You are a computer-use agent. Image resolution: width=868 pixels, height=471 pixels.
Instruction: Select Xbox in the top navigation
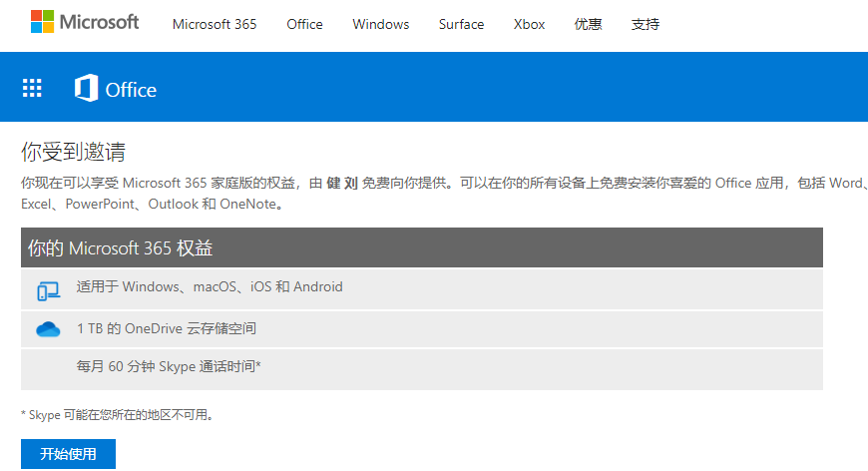529,24
